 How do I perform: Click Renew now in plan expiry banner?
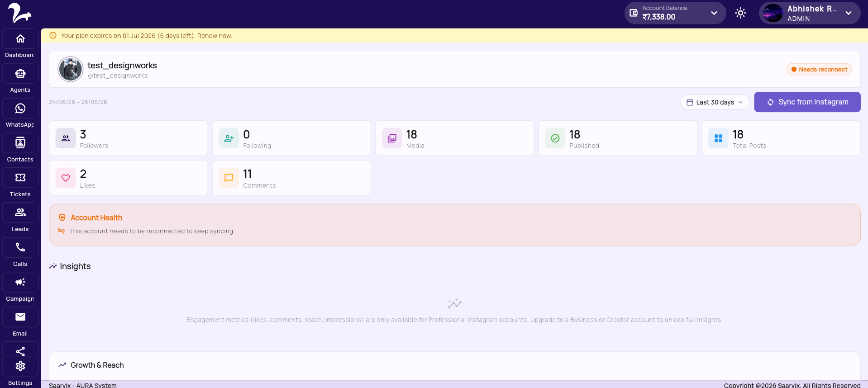point(215,36)
